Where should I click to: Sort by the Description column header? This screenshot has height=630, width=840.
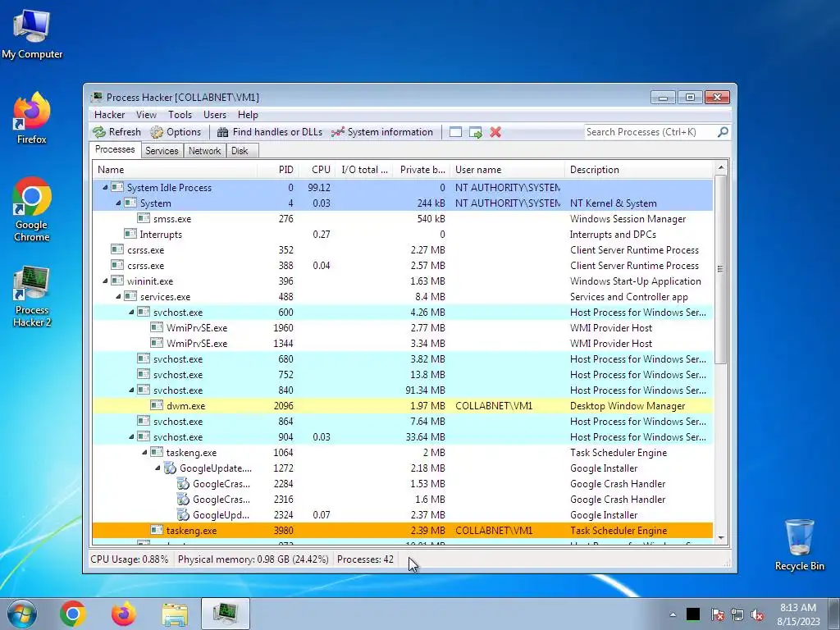point(639,170)
